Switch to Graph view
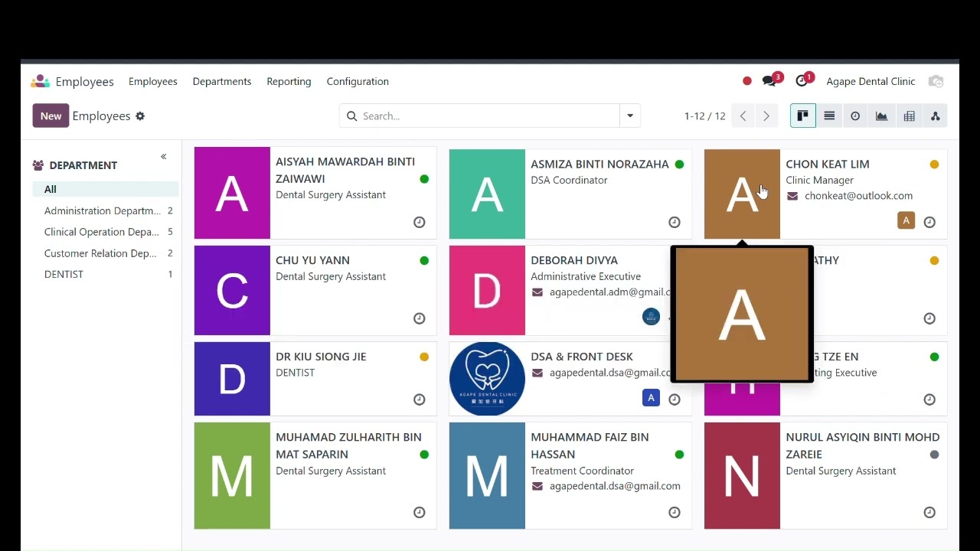980x551 pixels. (882, 116)
